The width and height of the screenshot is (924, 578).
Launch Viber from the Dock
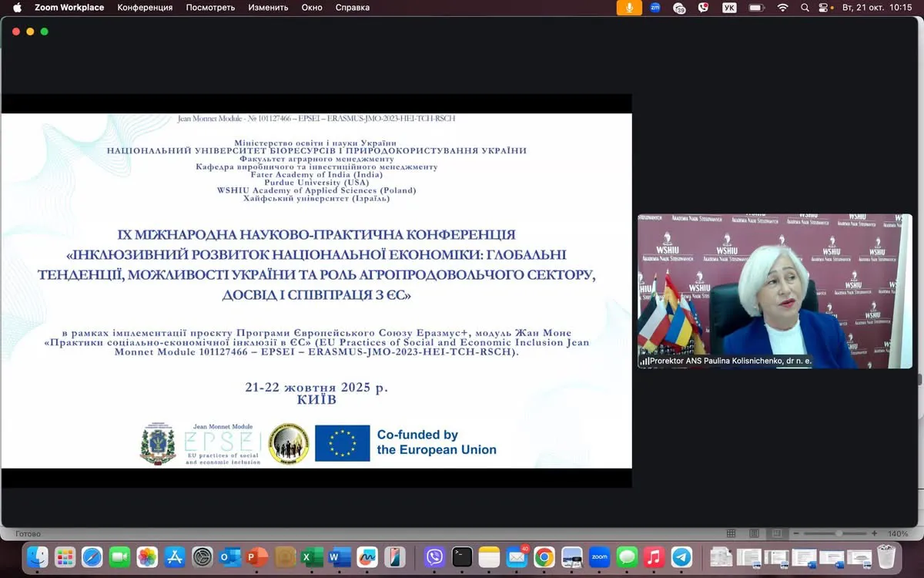434,556
